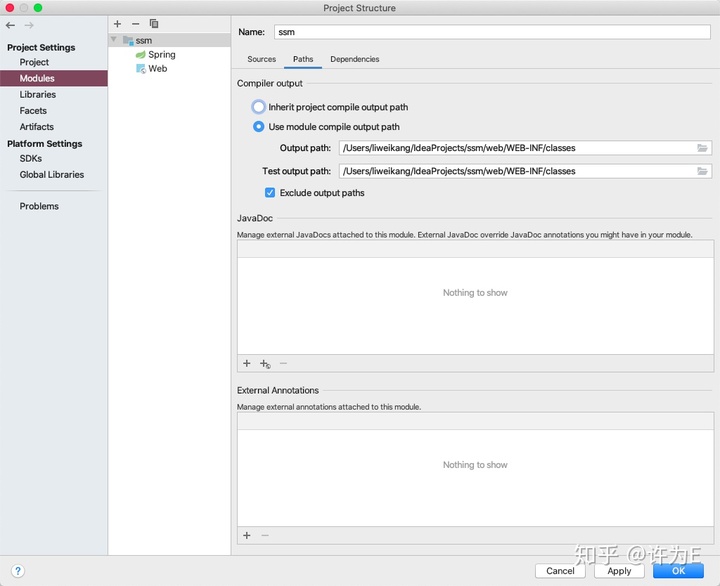Open Artifacts in the sidebar

pos(37,127)
